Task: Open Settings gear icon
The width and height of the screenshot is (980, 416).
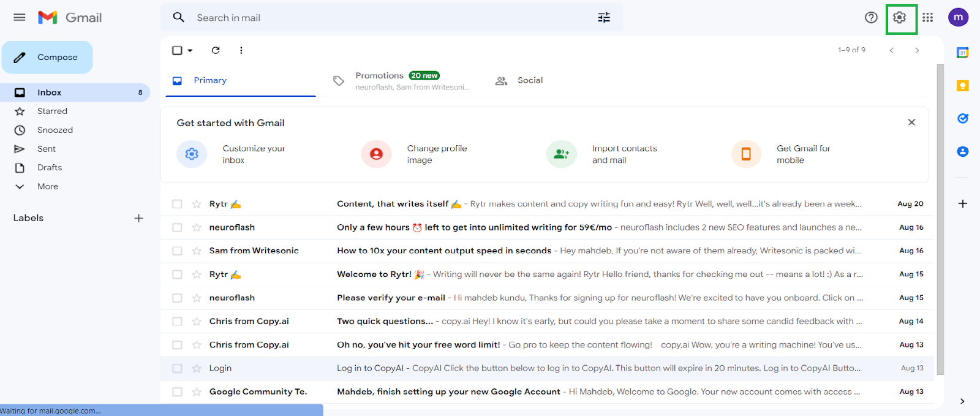Action: [899, 17]
